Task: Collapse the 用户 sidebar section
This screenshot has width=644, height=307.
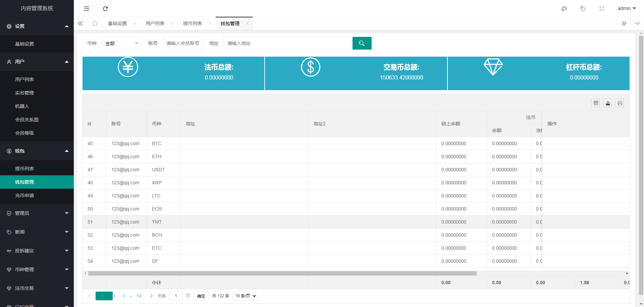Action: pyautogui.click(x=37, y=62)
